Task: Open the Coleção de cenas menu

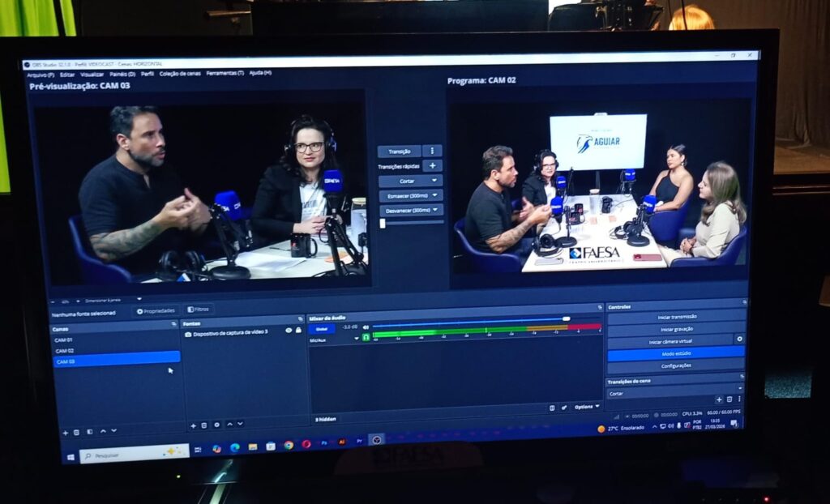Action: (179, 74)
